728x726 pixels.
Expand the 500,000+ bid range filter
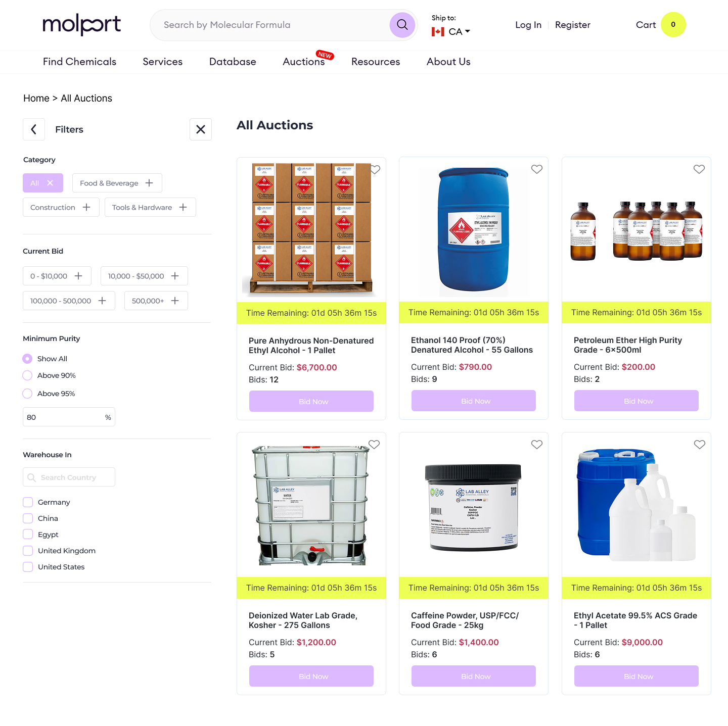click(156, 301)
